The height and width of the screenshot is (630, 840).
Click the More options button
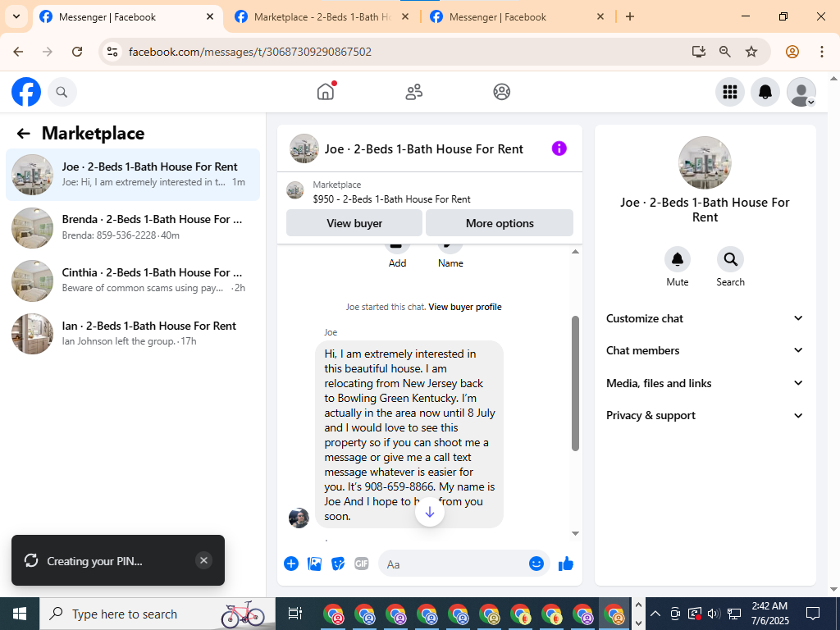tap(500, 223)
